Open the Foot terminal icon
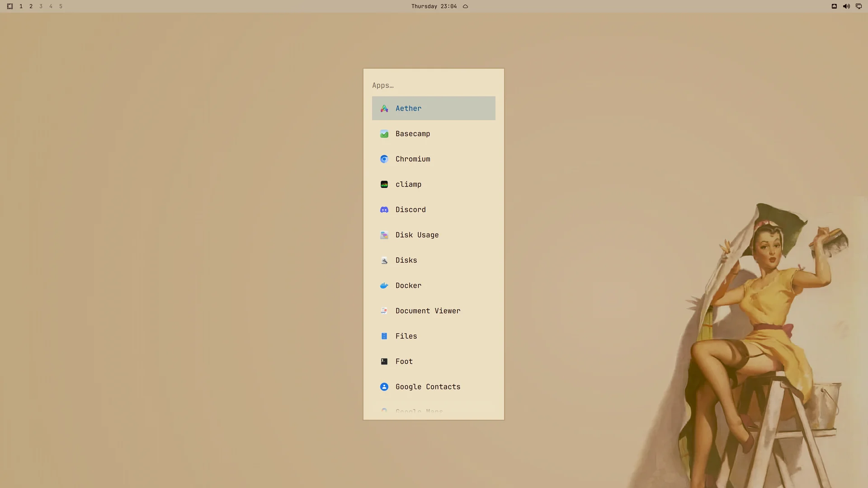The width and height of the screenshot is (868, 488). pos(384,361)
